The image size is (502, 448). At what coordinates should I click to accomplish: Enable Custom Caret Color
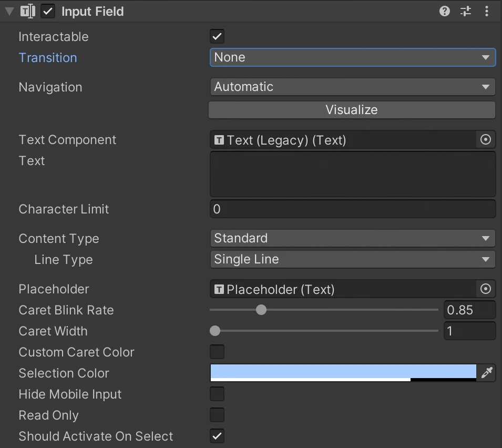(x=217, y=352)
